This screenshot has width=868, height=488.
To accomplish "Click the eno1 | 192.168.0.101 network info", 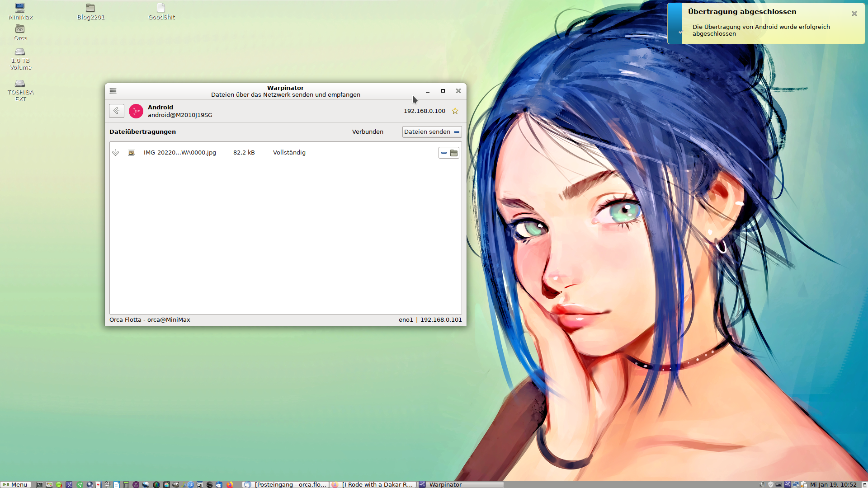I will [430, 319].
